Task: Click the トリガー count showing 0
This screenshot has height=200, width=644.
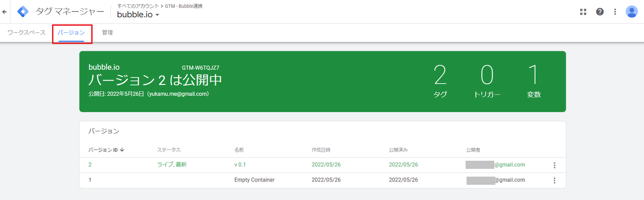Action: [x=487, y=81]
